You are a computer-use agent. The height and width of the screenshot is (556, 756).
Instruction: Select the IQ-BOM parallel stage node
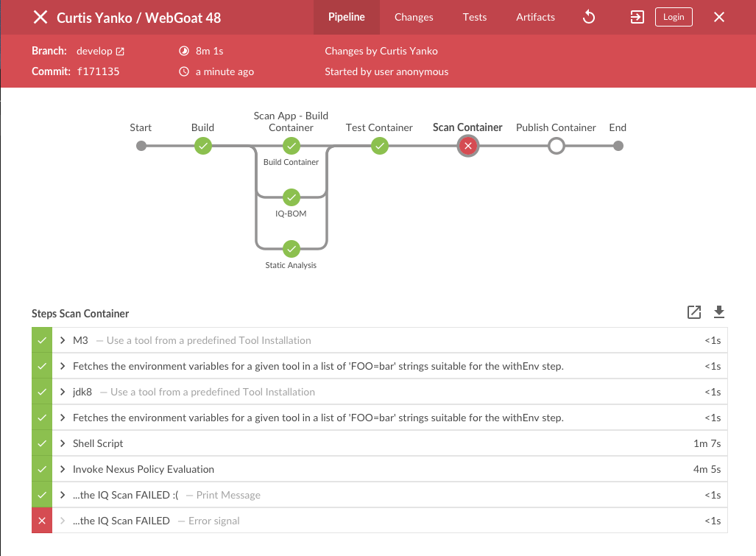tap(292, 197)
